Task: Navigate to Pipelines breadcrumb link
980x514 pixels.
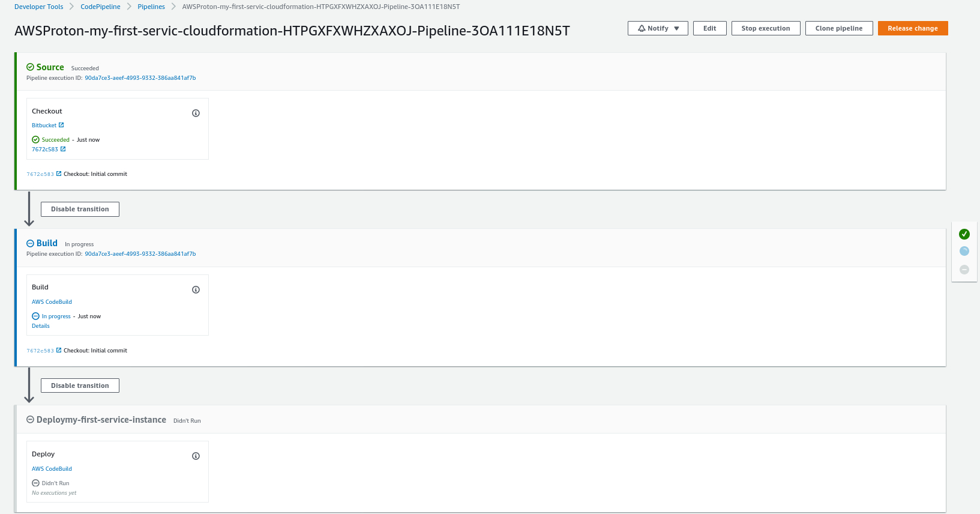Action: pyautogui.click(x=151, y=7)
